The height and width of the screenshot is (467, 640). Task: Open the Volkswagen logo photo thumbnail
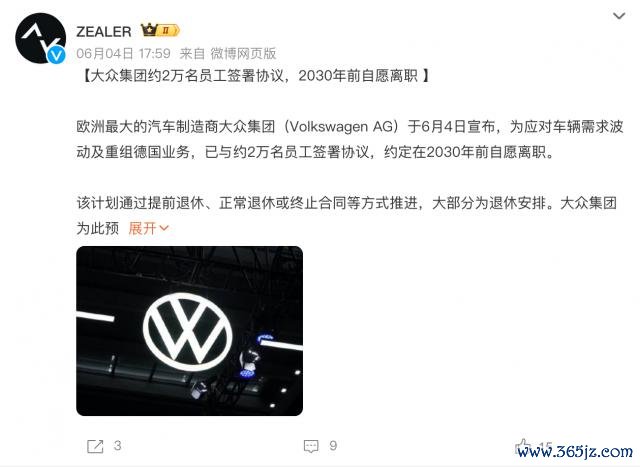click(x=189, y=331)
